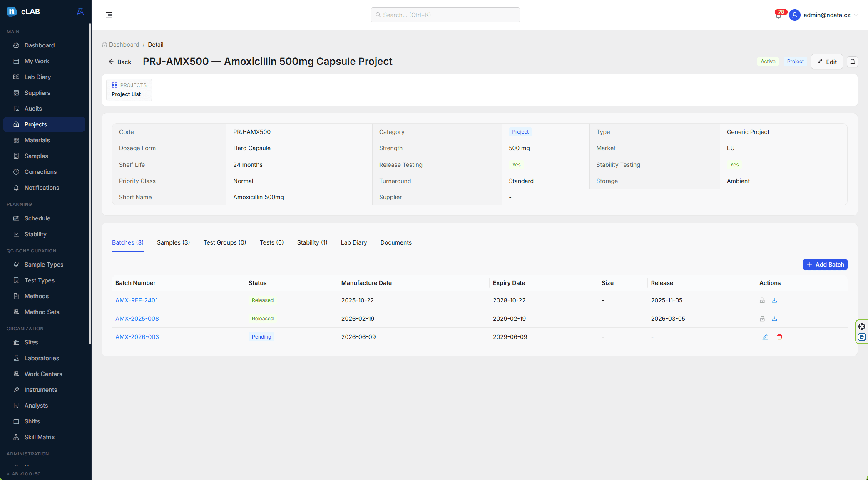Open Sample Types in QC Configuration
Image resolution: width=868 pixels, height=480 pixels.
pos(44,265)
